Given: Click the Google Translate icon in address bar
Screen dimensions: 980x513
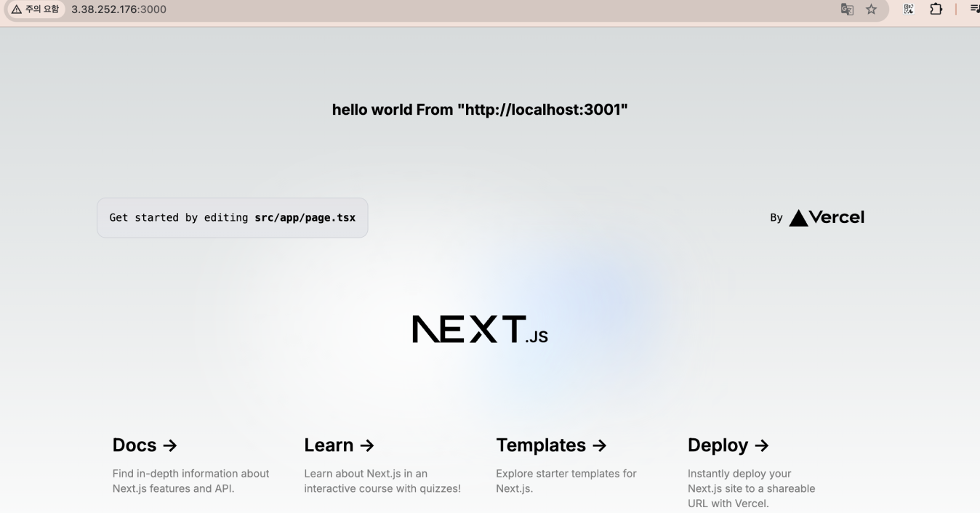Looking at the screenshot, I should [846, 9].
